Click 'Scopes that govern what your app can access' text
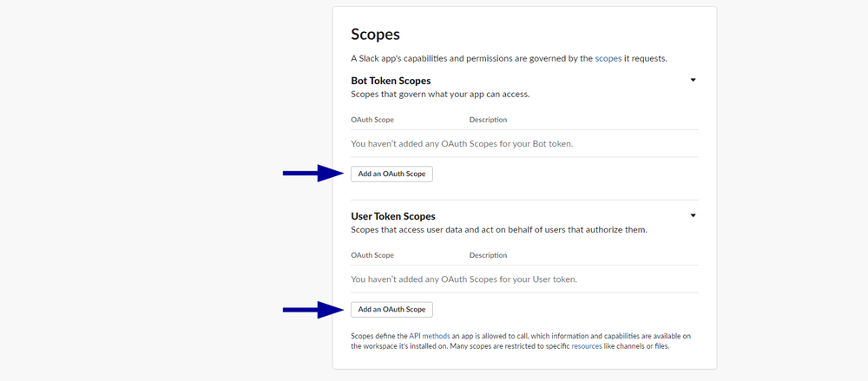868x381 pixels. (440, 94)
